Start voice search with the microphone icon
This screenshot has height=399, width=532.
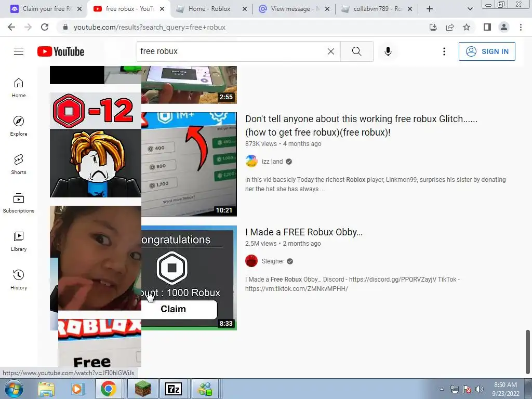point(388,51)
